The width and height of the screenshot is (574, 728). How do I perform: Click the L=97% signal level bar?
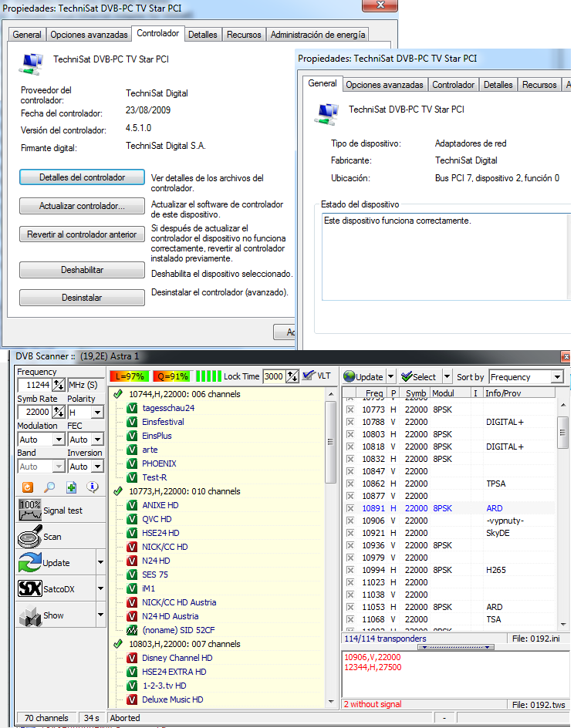pos(130,376)
